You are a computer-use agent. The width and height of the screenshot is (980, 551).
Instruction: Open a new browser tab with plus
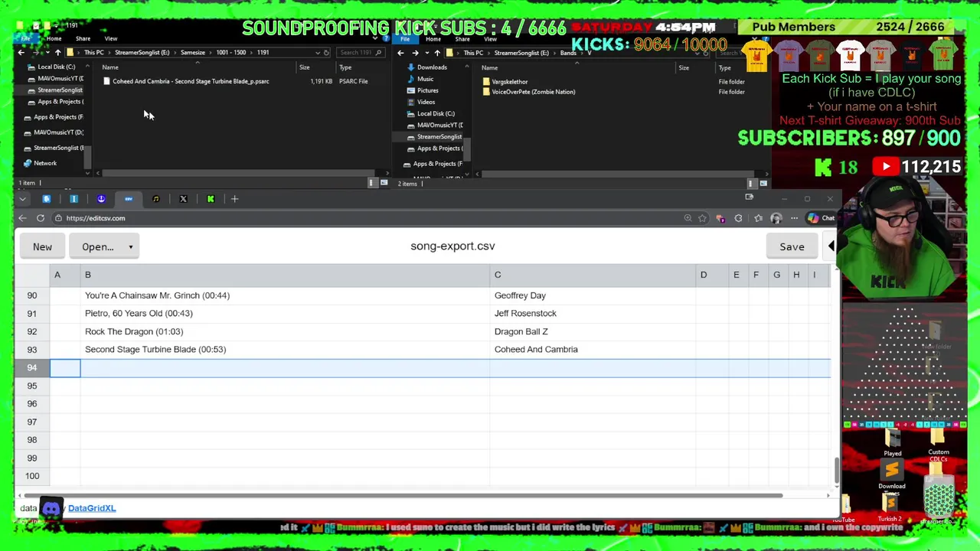(x=235, y=199)
